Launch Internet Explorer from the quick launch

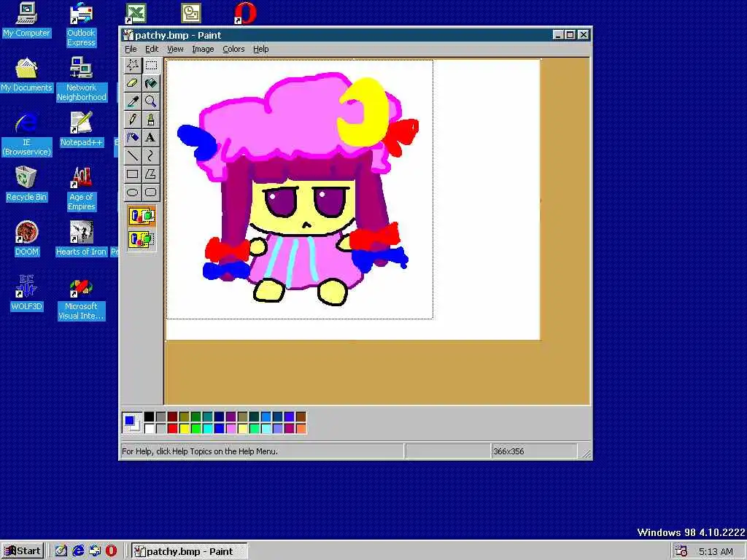point(77,551)
